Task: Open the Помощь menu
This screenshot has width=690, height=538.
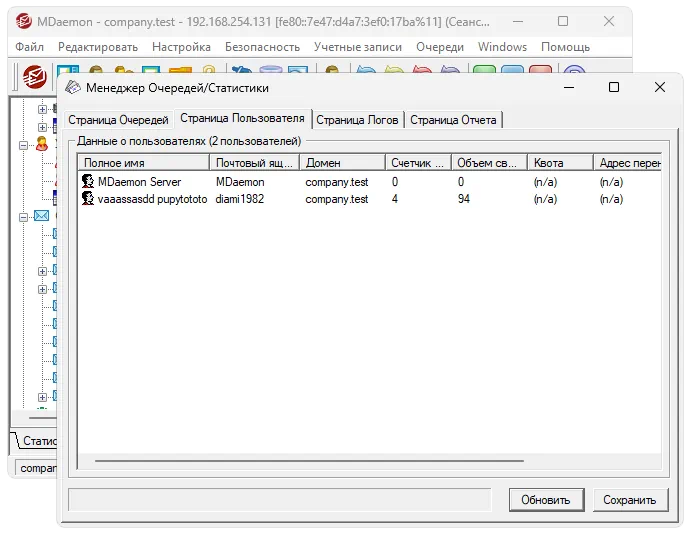Action: [565, 47]
